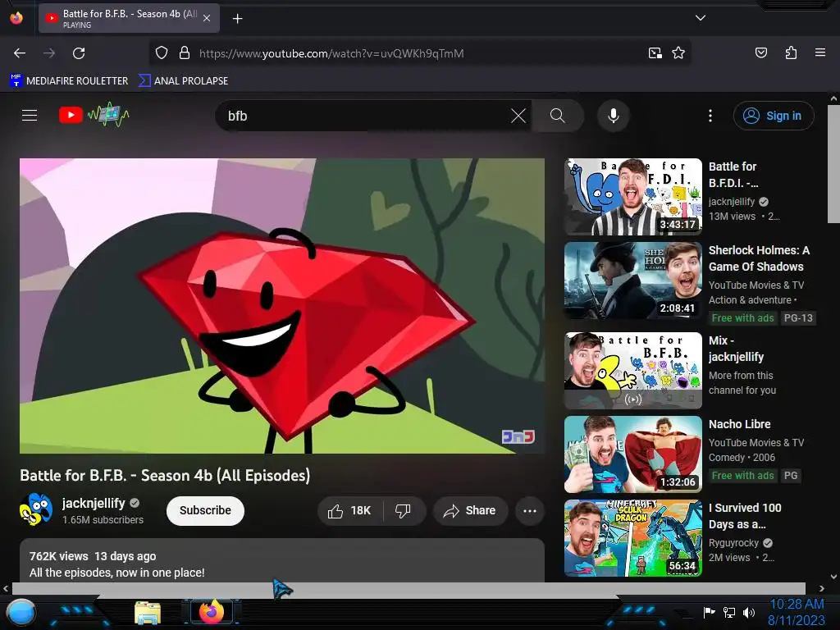
Task: Click the taskbar clock showing 10:28 AM
Action: (797, 612)
